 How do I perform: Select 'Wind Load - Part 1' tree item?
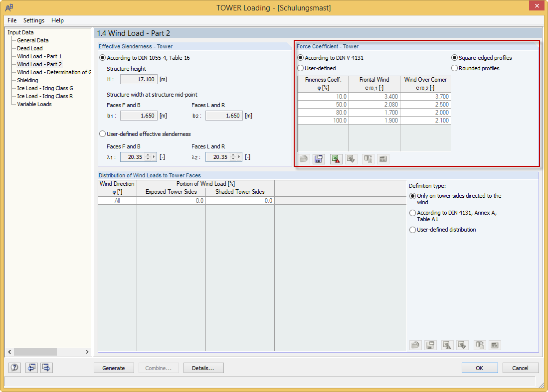tap(39, 56)
